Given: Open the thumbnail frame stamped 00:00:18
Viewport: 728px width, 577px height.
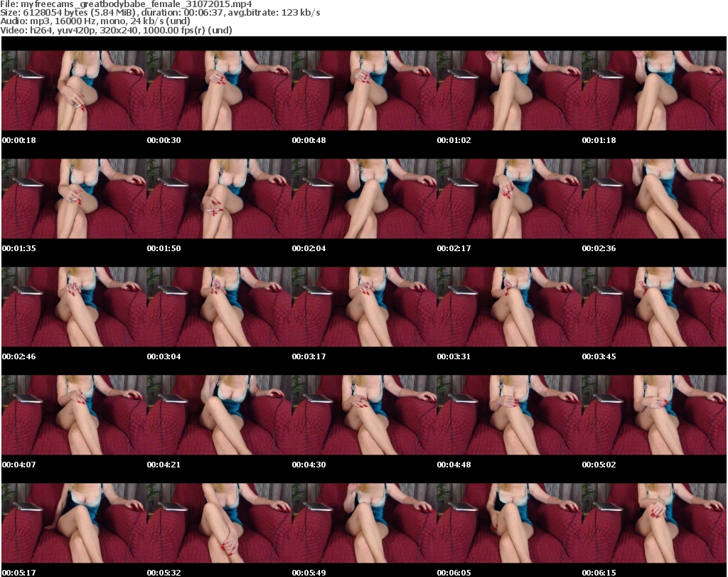Looking at the screenshot, I should pos(74,90).
